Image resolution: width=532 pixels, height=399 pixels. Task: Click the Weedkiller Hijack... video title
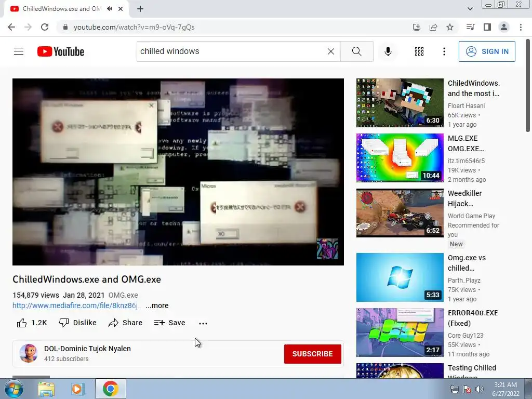pyautogui.click(x=464, y=198)
